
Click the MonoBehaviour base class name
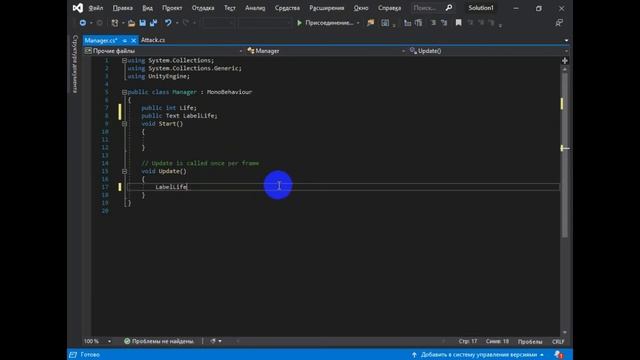229,92
